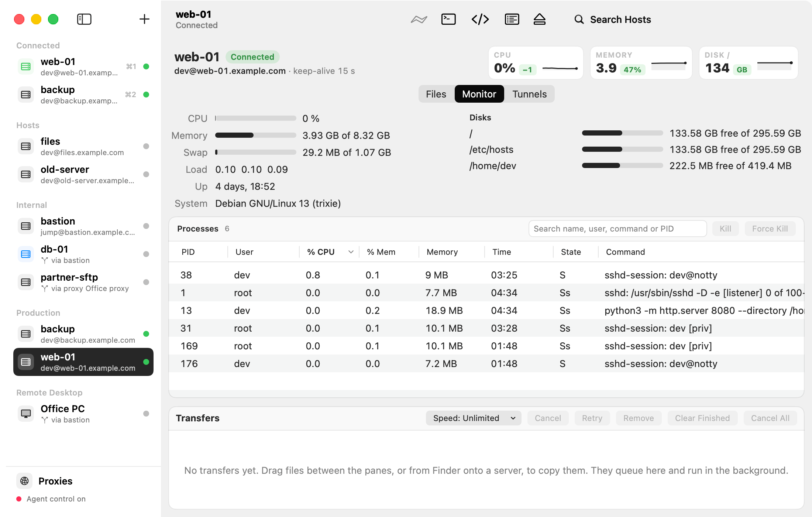Click the /home/dev disk usage bar
Image resolution: width=812 pixels, height=517 pixels.
click(x=623, y=165)
